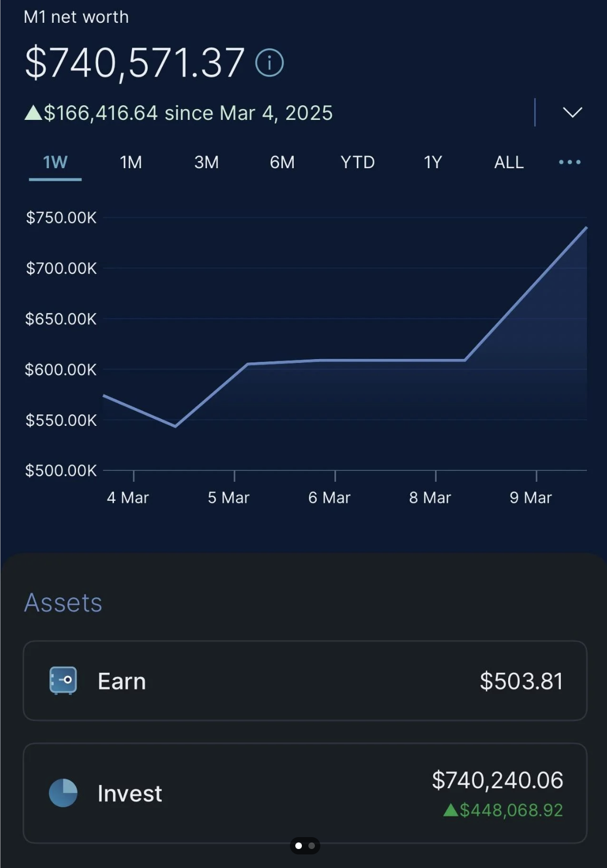Tap the chart peak at 9 Mar
The height and width of the screenshot is (868, 607).
pyautogui.click(x=586, y=228)
